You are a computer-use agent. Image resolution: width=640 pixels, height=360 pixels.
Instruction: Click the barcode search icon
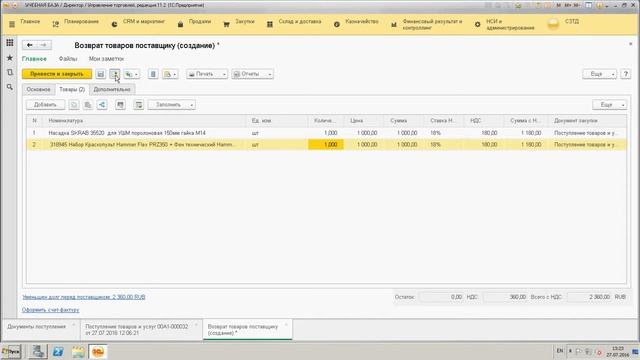tap(120, 105)
